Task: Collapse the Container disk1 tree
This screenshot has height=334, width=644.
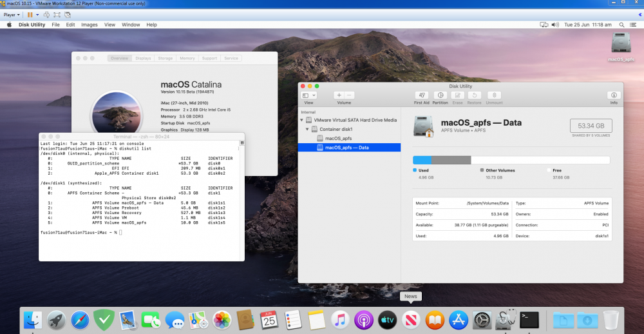Action: (x=307, y=129)
